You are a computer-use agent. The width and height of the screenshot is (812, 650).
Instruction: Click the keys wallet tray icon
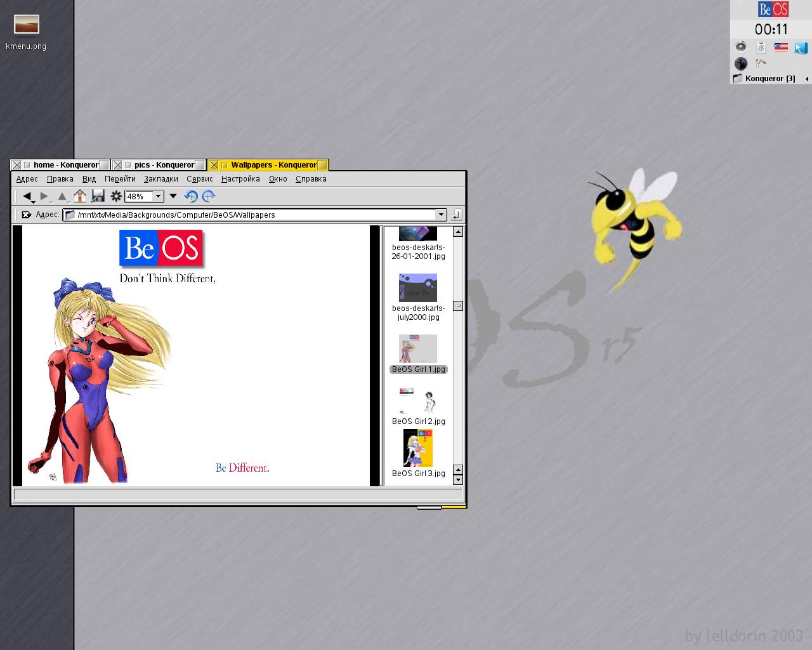coord(761,63)
